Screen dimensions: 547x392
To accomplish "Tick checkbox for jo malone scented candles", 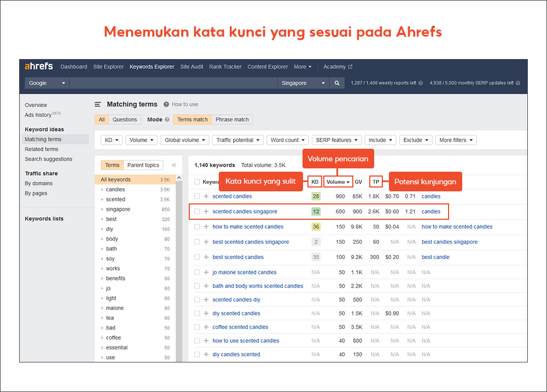I will [x=197, y=272].
